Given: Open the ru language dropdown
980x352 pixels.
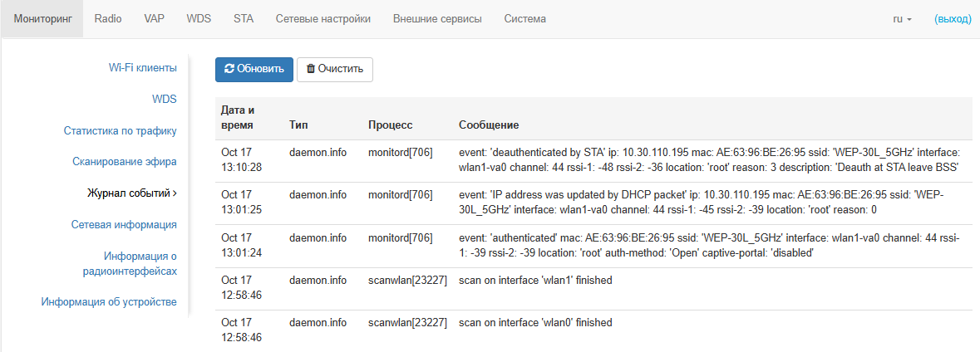Looking at the screenshot, I should (x=903, y=19).
